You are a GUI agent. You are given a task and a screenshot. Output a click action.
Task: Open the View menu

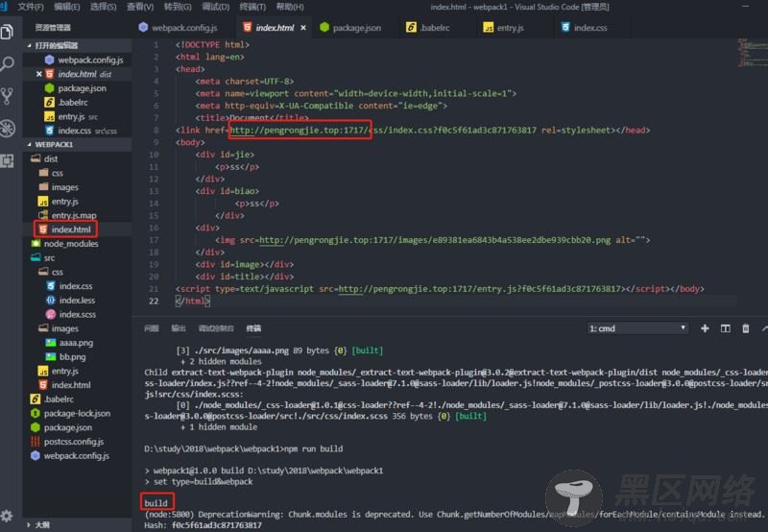(x=140, y=7)
